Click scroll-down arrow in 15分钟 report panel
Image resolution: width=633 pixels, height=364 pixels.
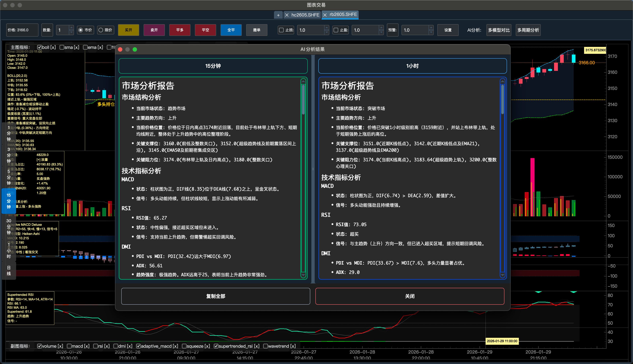(x=303, y=275)
